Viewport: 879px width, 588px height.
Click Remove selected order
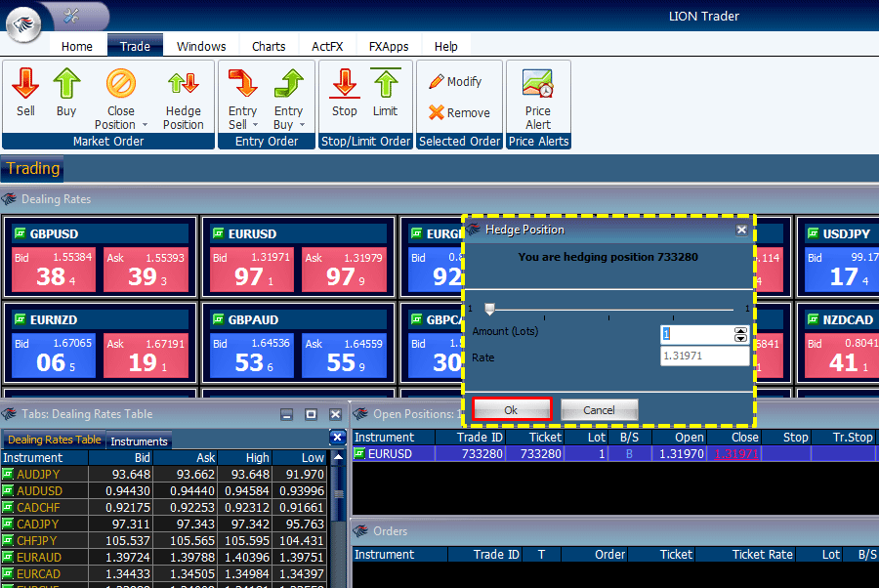coord(459,112)
